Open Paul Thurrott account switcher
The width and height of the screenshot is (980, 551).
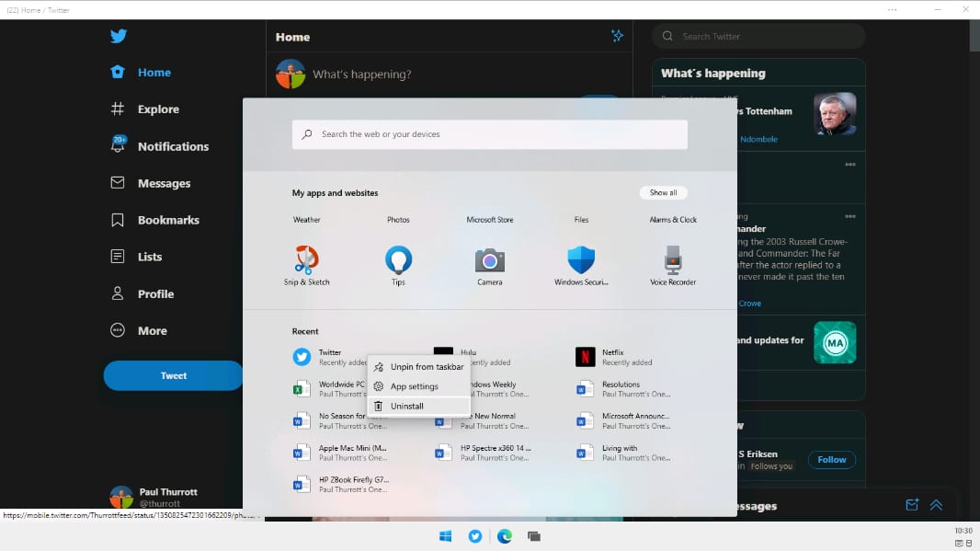click(x=154, y=498)
